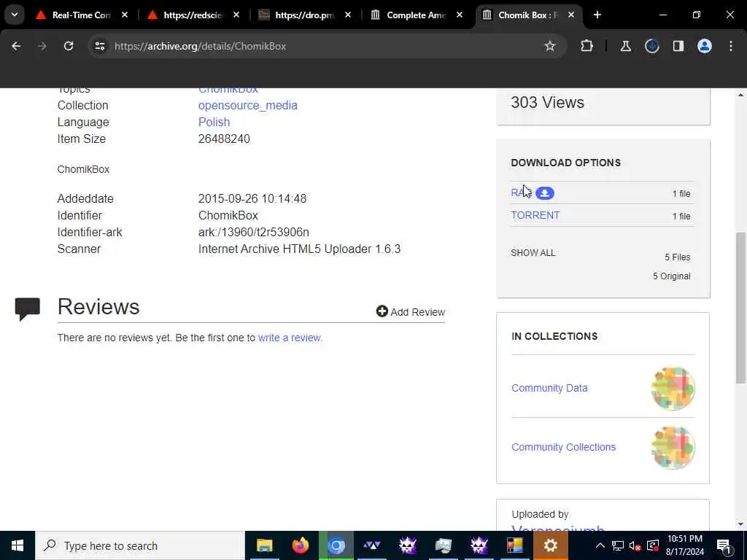Open the Windows Start menu
Viewport: 747px width, 560px height.
18,545
